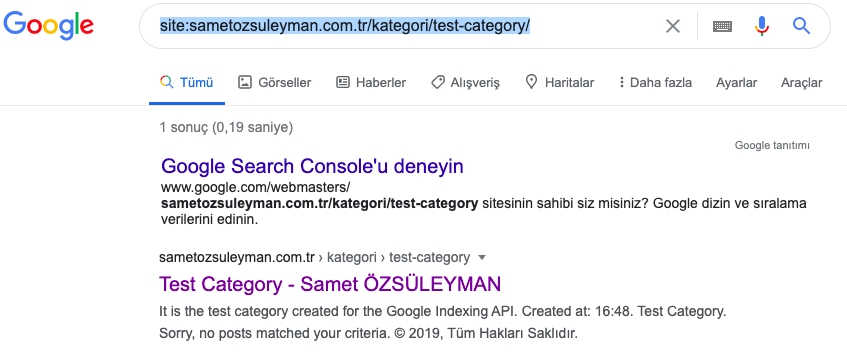
Task: Clear the search box with X icon
Action: (x=673, y=26)
